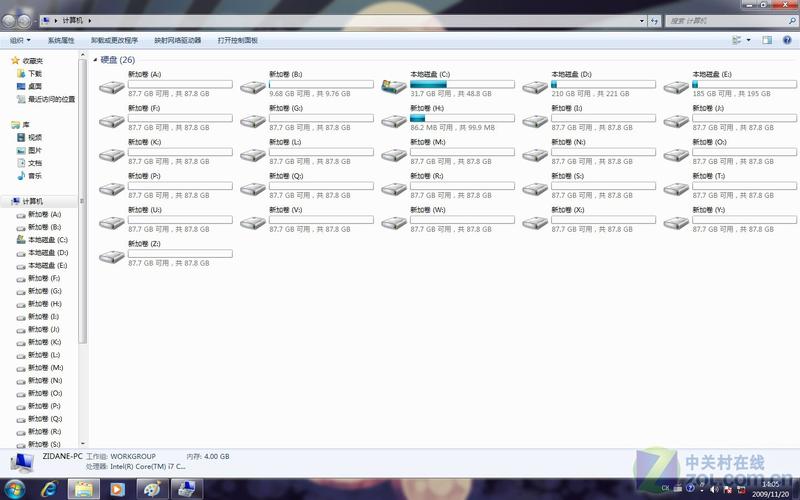Click the paint palette taskbar icon
This screenshot has width=800, height=500.
coord(152,490)
